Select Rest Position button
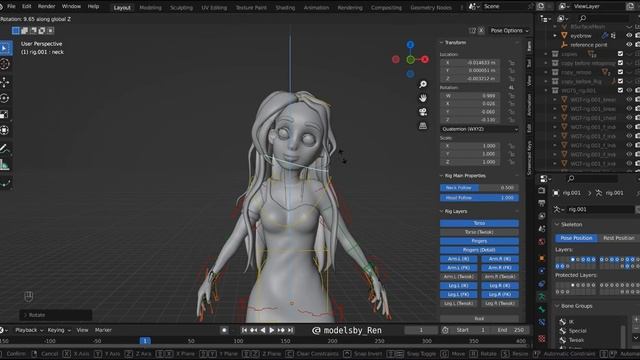This screenshot has height=360, width=640. click(x=618, y=238)
